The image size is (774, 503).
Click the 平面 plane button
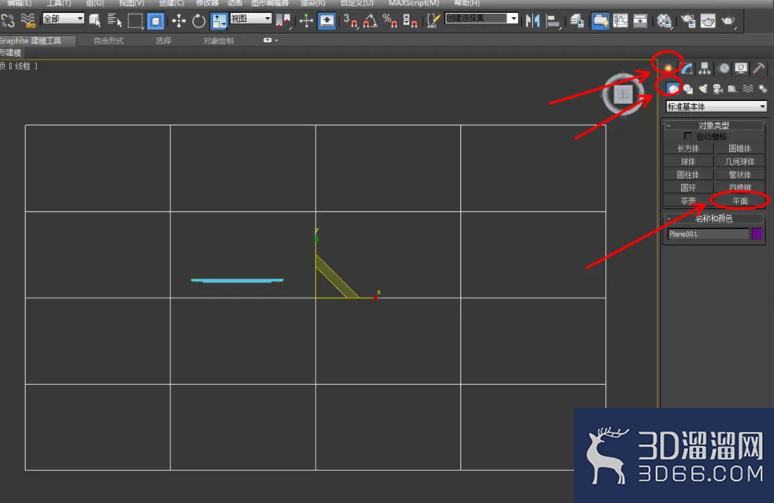(x=740, y=201)
